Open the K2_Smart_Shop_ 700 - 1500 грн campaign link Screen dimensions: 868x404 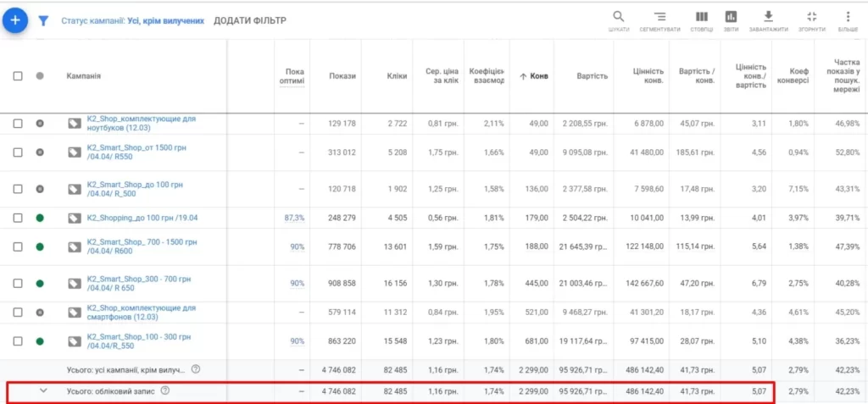[x=142, y=246]
